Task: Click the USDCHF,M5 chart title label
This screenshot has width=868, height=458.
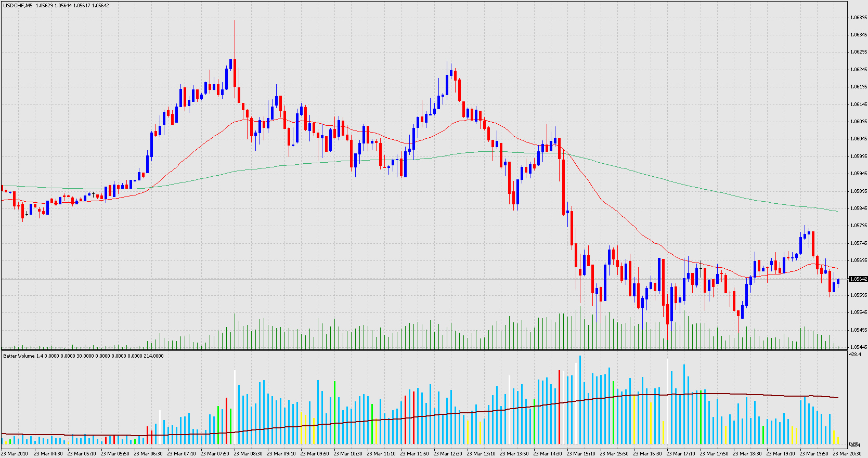Action: 18,6
